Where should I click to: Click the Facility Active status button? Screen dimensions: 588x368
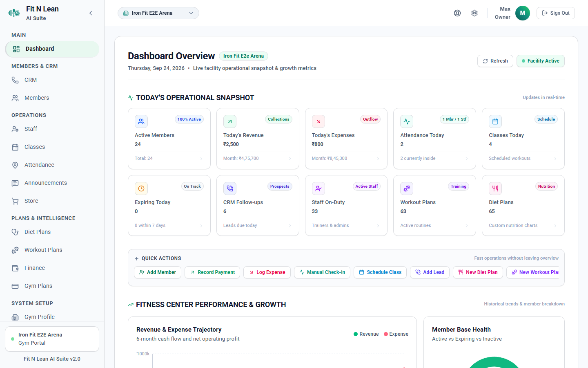tap(541, 61)
